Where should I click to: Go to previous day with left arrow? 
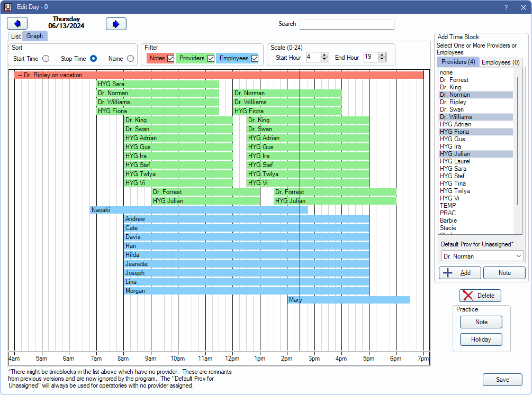coord(17,23)
